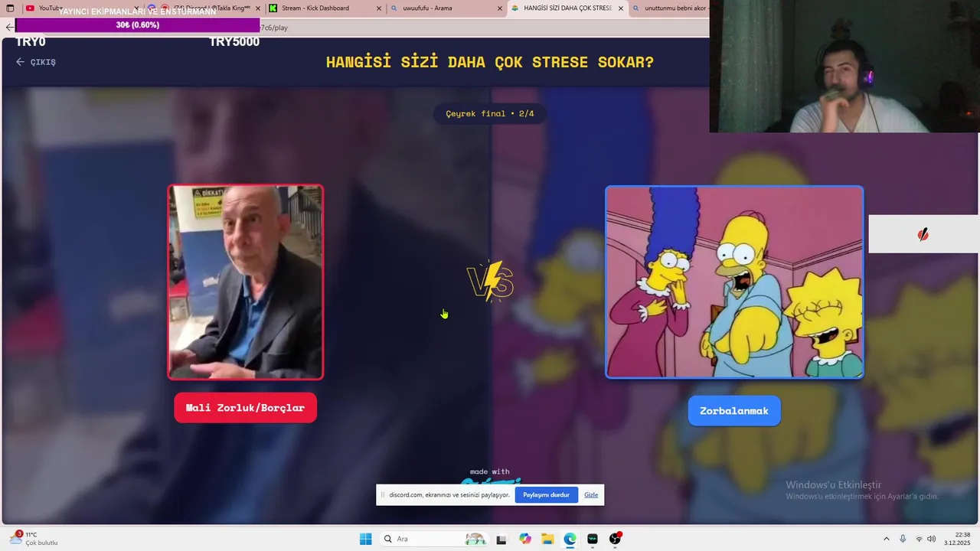Click the Çeyrek final 2/4 round label
This screenshot has width=980, height=551.
tap(490, 113)
